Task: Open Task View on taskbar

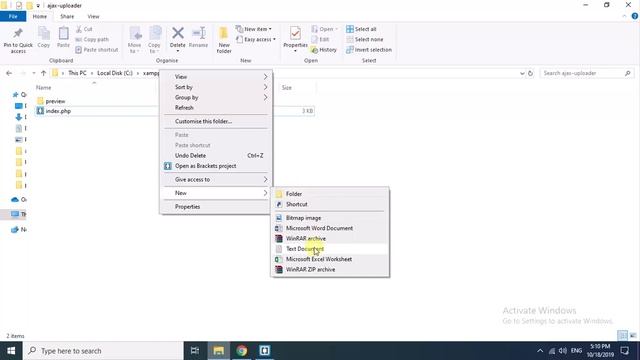Action: tap(195, 351)
